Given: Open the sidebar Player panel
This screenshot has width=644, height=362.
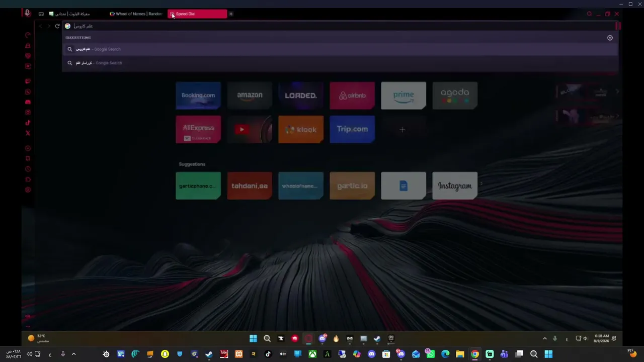Looking at the screenshot, I should coord(28,148).
